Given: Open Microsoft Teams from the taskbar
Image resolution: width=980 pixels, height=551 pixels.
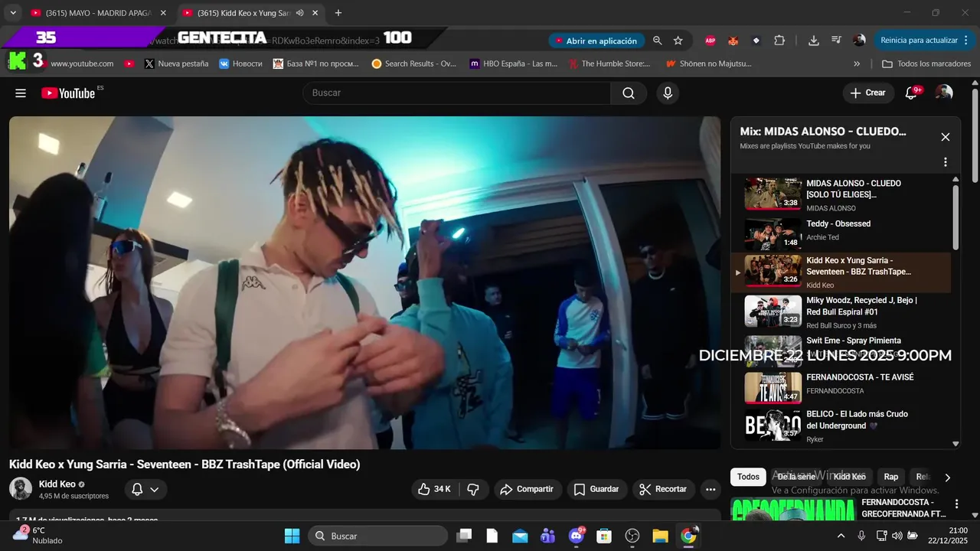Looking at the screenshot, I should [548, 536].
